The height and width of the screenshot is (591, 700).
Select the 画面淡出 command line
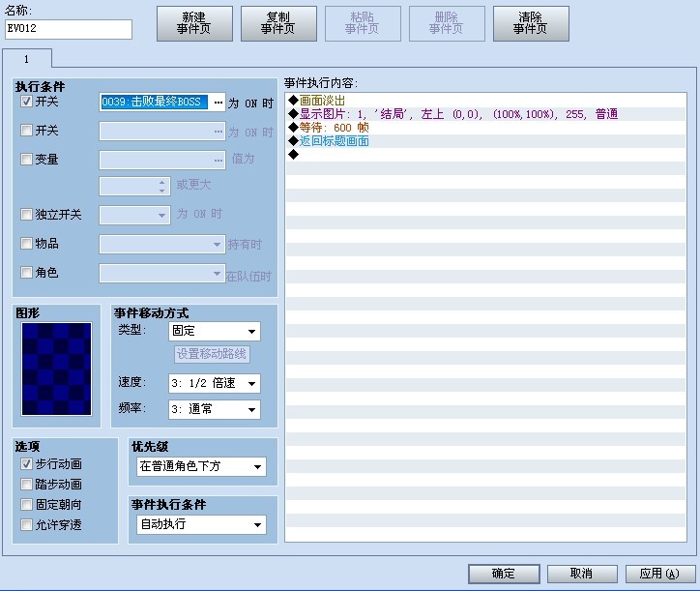(x=485, y=101)
